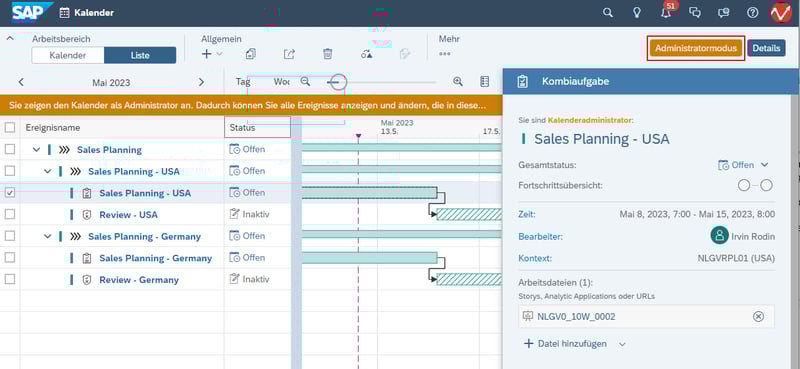
Task: Click the Mehr three-dots icon
Action: 445,54
